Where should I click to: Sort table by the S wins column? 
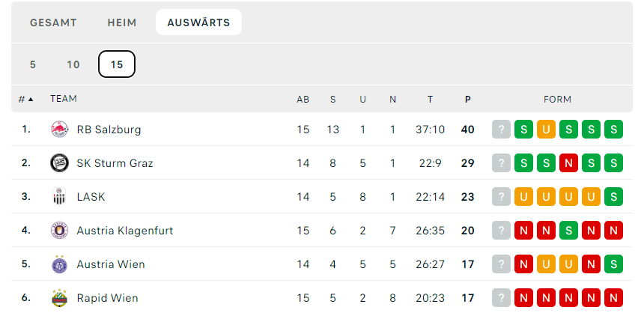[332, 99]
